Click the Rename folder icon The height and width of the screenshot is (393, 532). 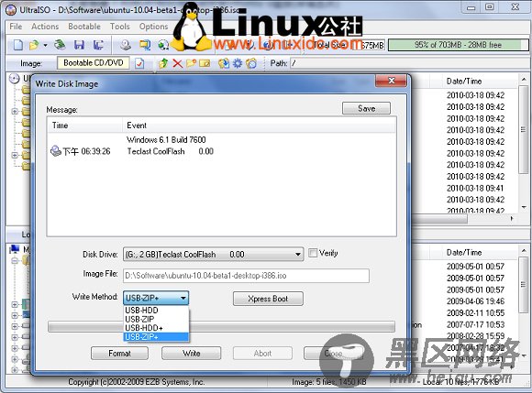coord(205,63)
